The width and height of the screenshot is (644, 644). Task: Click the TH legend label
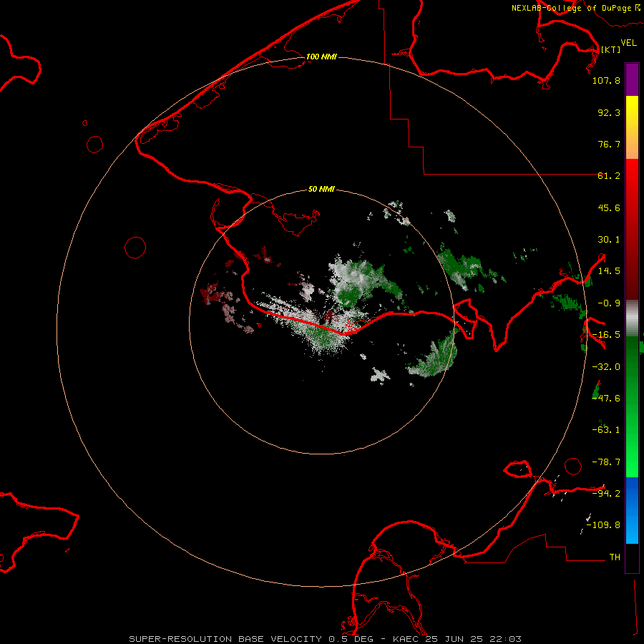[615, 557]
